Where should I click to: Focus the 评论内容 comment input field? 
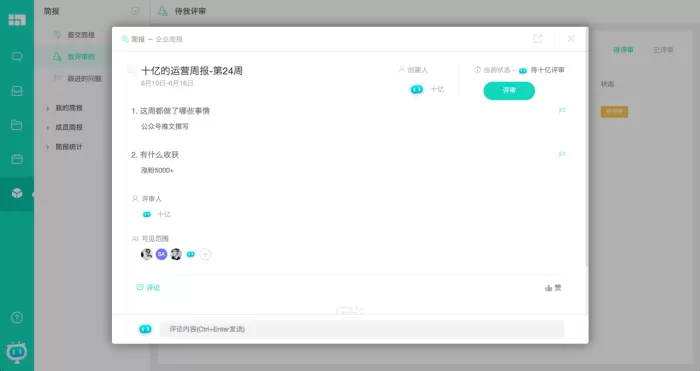[x=362, y=329]
